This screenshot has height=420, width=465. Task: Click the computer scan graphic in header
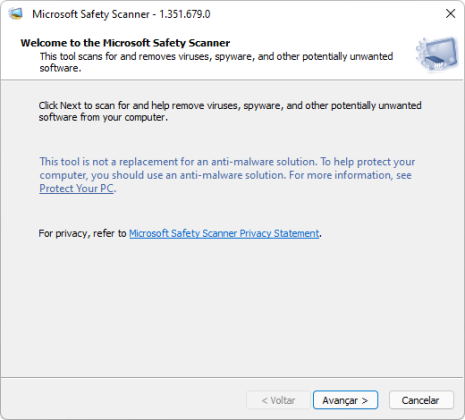click(x=437, y=54)
